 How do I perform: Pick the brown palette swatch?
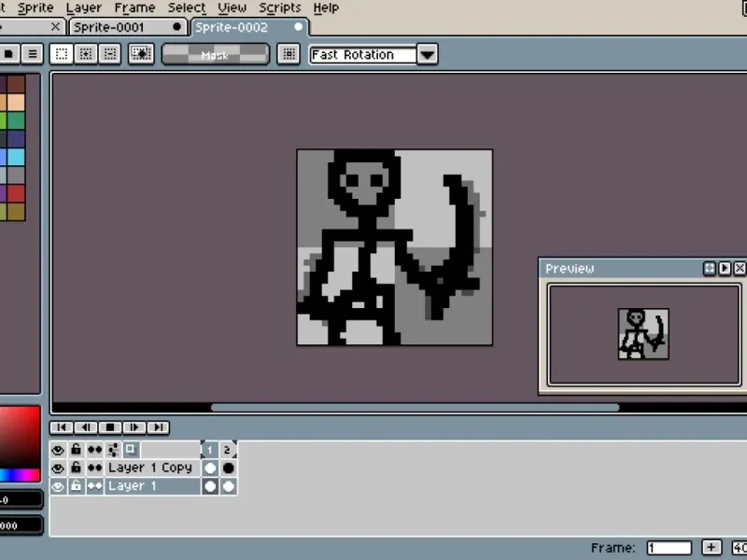coord(16,84)
